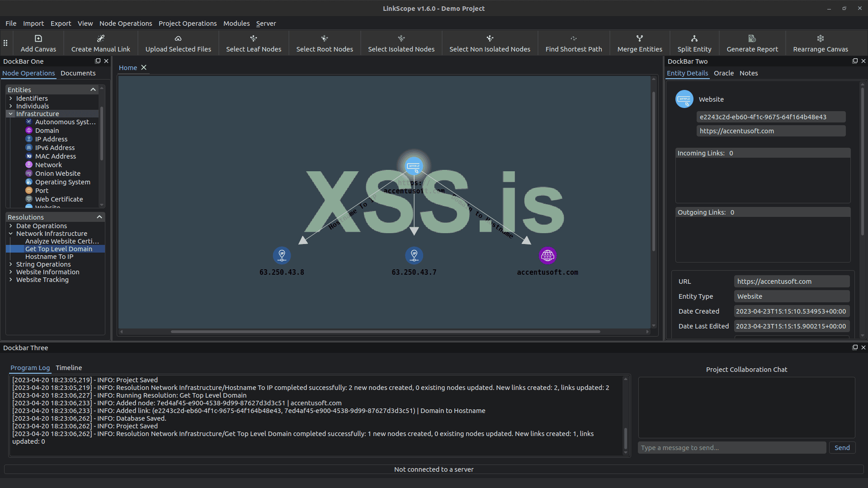Float DockBar One panel using the undock icon

click(x=98, y=61)
